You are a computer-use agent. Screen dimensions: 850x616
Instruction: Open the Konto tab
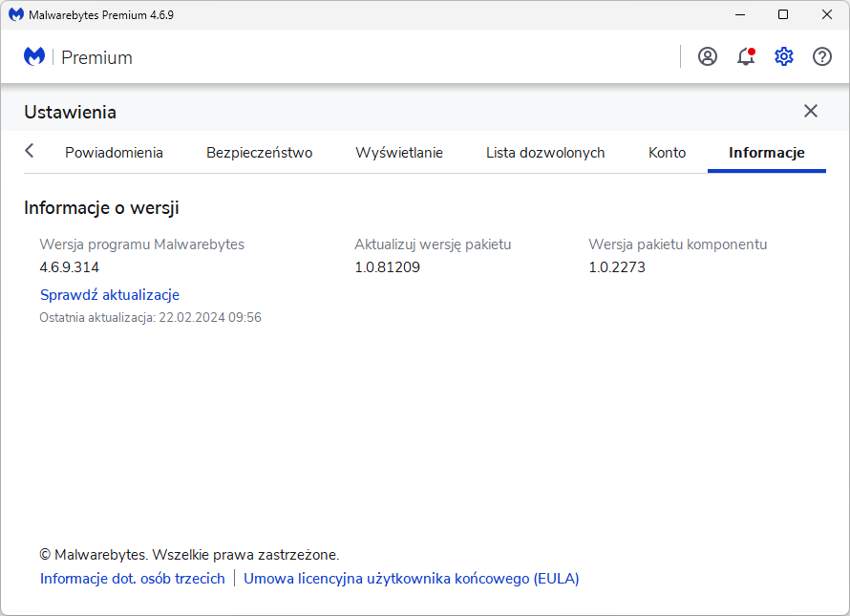pyautogui.click(x=667, y=153)
